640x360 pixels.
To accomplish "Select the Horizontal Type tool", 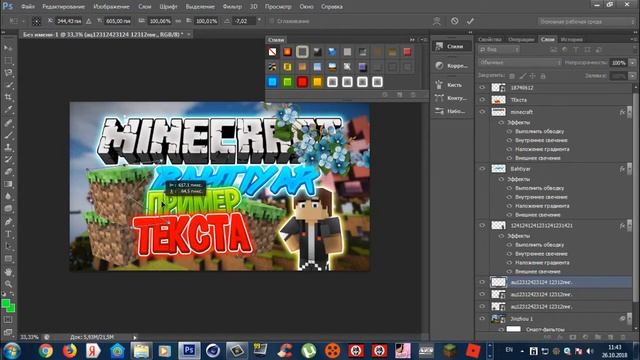I will [x=8, y=234].
